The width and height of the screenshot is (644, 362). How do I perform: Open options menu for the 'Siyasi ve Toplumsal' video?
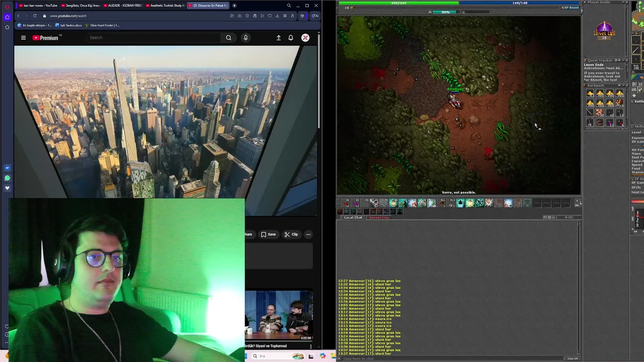pos(311,346)
